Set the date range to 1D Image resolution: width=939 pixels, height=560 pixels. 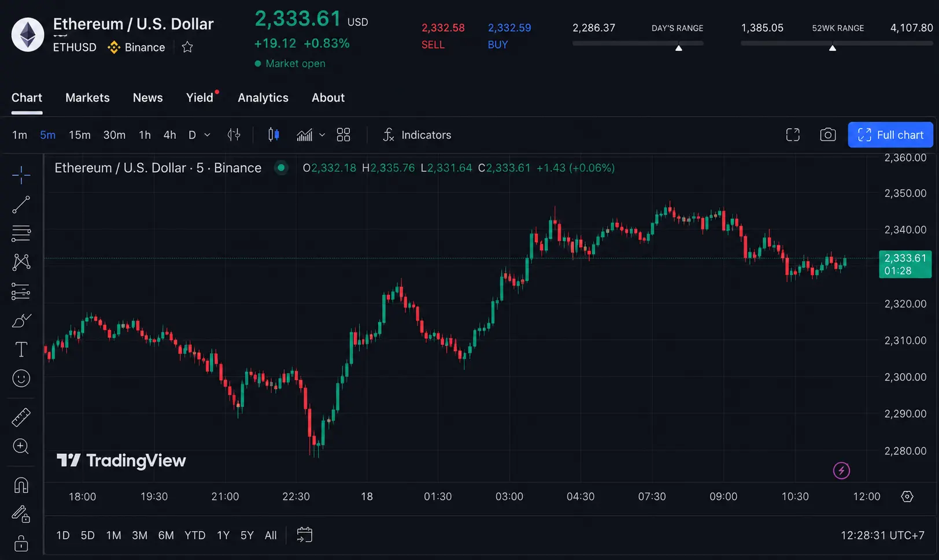coord(63,535)
